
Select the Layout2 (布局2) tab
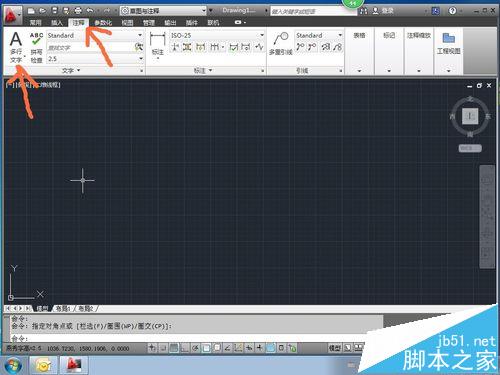coord(85,309)
